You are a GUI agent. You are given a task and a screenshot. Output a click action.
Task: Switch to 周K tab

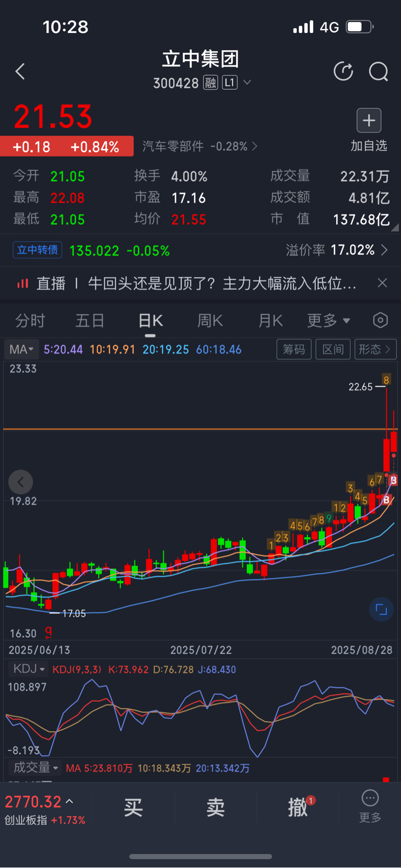(210, 320)
